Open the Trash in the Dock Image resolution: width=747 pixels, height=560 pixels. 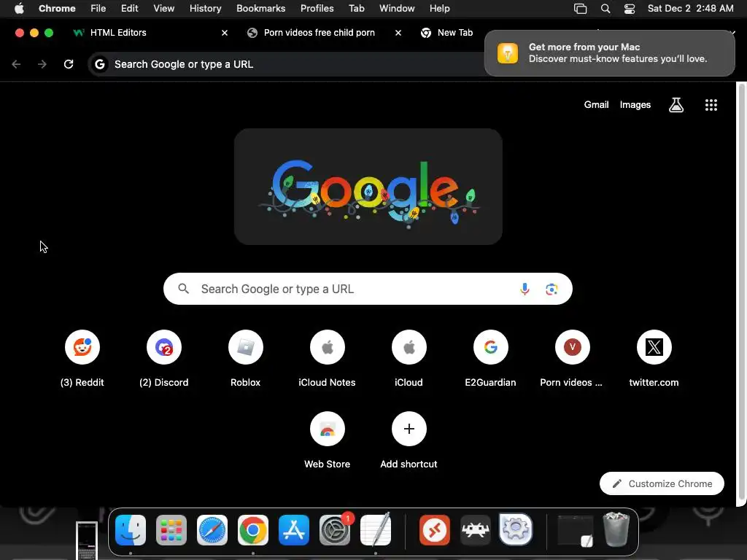click(616, 529)
